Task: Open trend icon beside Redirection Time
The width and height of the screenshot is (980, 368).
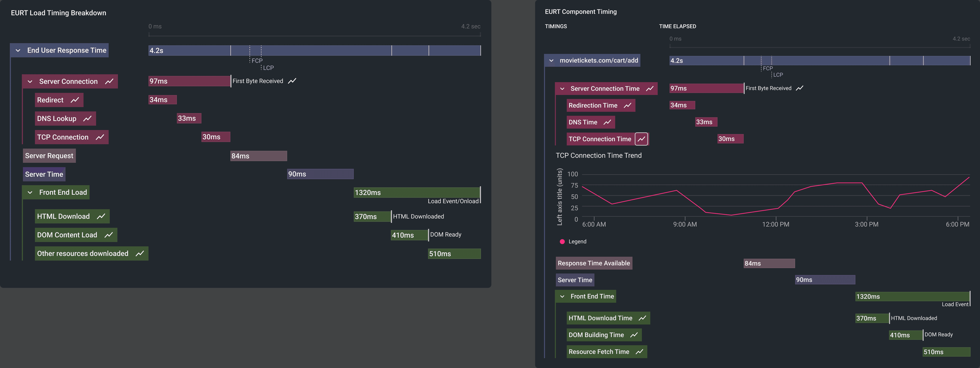Action: [627, 105]
